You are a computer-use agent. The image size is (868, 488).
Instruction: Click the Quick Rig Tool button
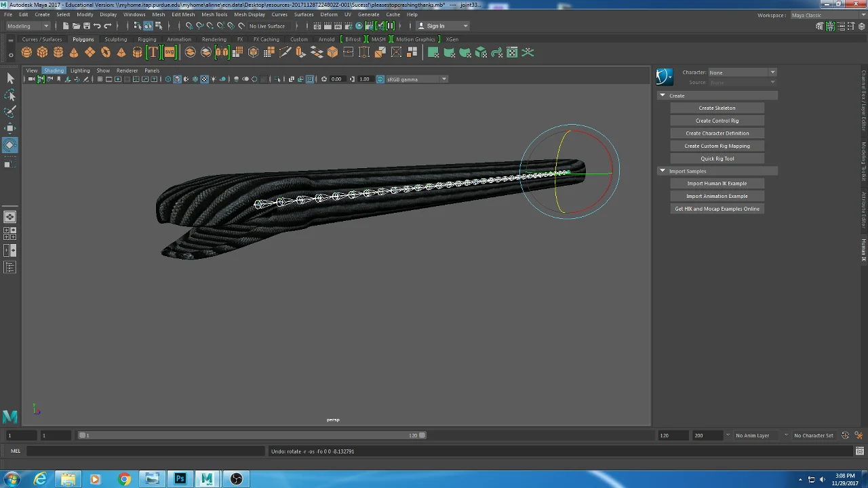click(717, 159)
